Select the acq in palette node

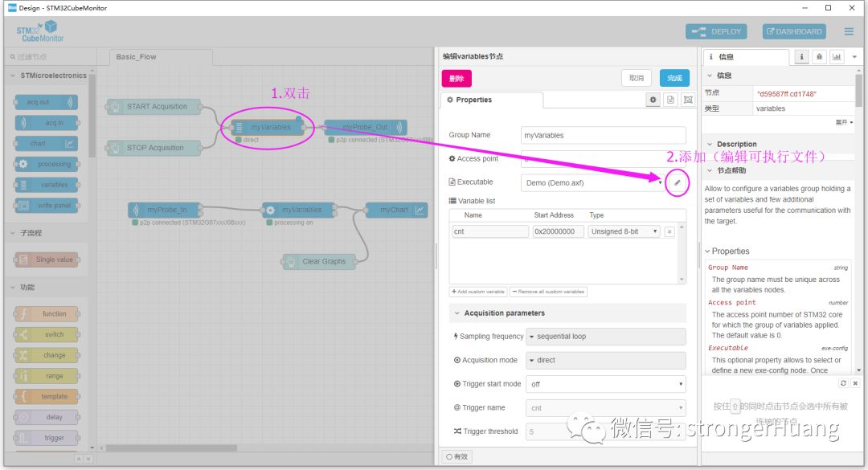(46, 122)
